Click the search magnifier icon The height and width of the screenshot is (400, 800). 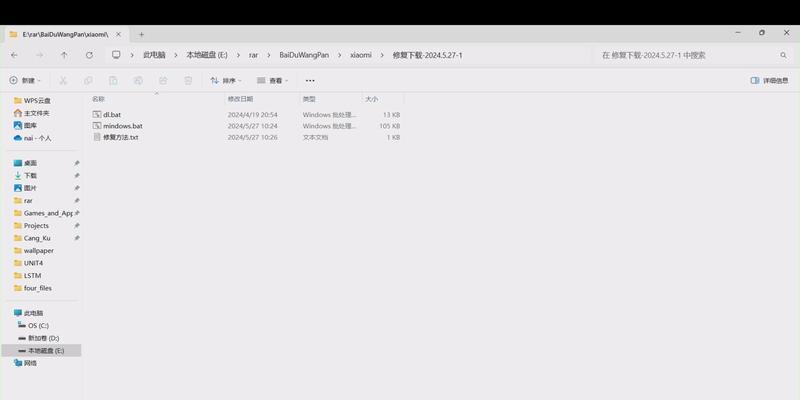(783, 55)
